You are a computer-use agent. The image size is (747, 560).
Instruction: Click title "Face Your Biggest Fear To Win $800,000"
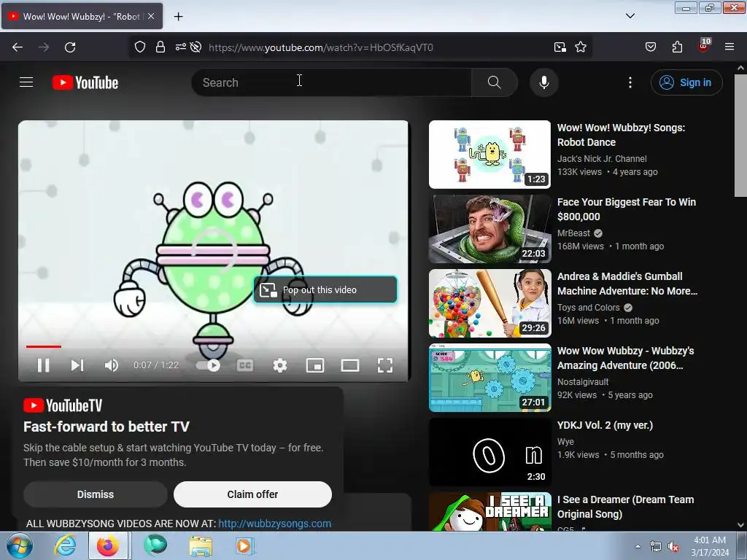tap(626, 209)
